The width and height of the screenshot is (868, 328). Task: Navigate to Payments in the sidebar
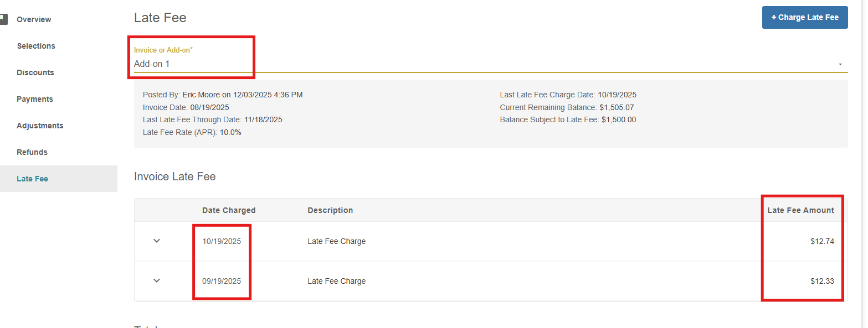click(35, 99)
